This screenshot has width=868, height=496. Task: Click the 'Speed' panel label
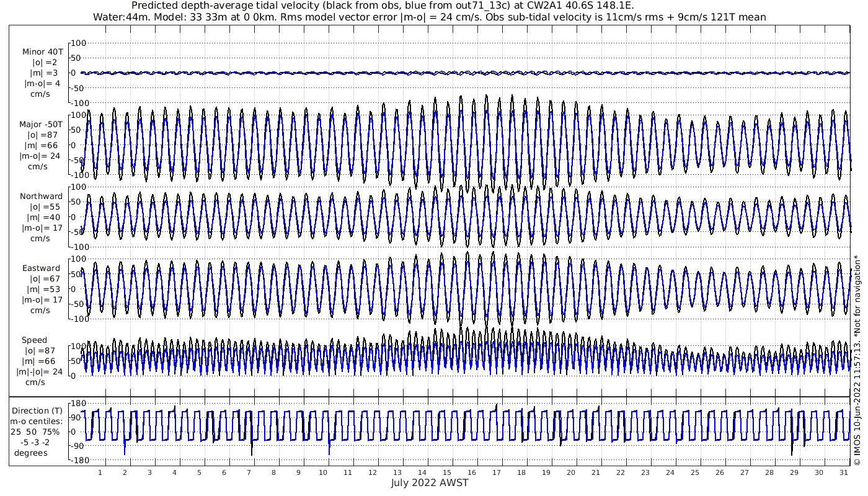(34, 340)
